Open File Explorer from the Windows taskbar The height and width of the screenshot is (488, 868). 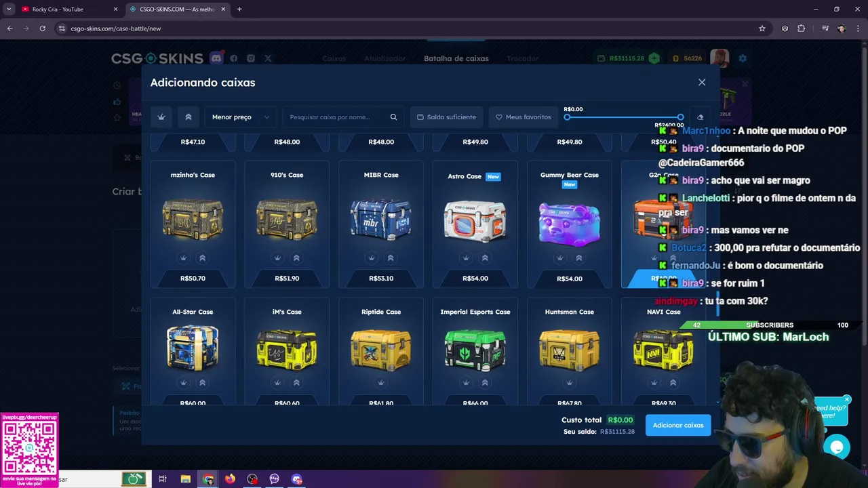tap(185, 479)
